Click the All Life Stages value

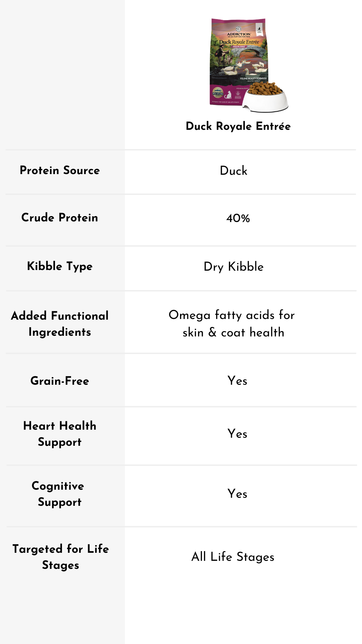point(233,557)
